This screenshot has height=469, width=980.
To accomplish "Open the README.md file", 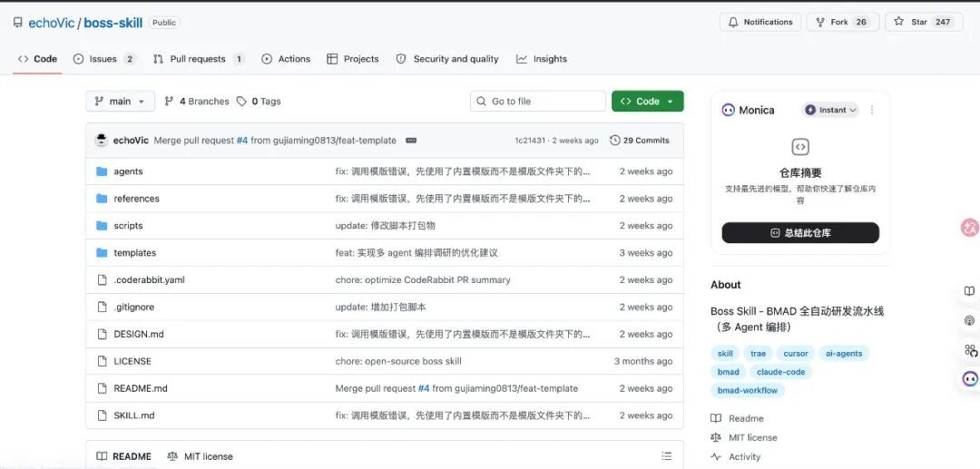I will click(141, 388).
